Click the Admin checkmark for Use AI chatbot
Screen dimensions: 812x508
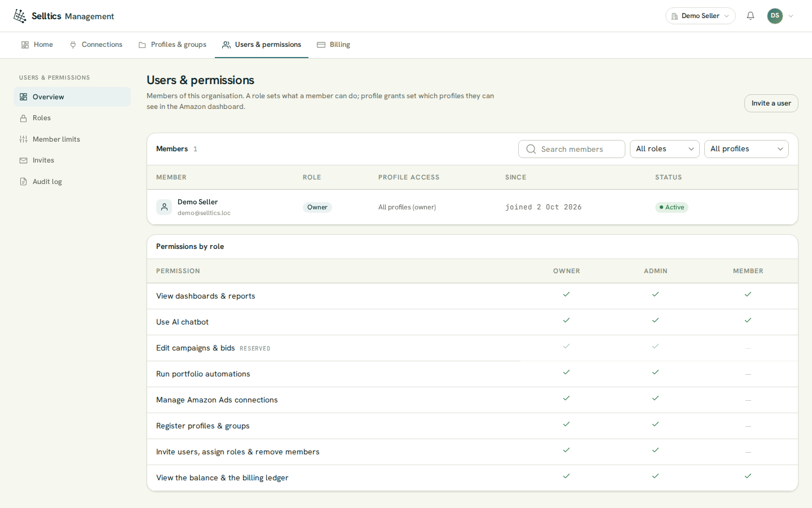(655, 320)
